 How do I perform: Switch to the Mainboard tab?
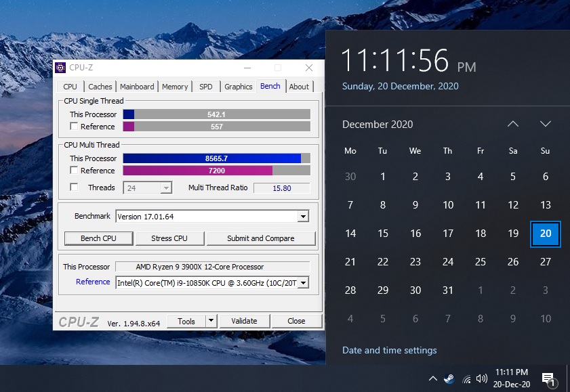137,87
